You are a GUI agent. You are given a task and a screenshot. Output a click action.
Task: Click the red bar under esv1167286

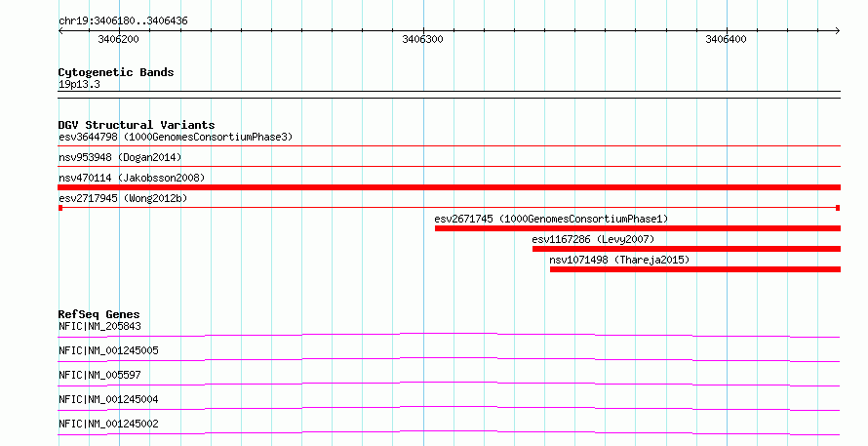[687, 249]
